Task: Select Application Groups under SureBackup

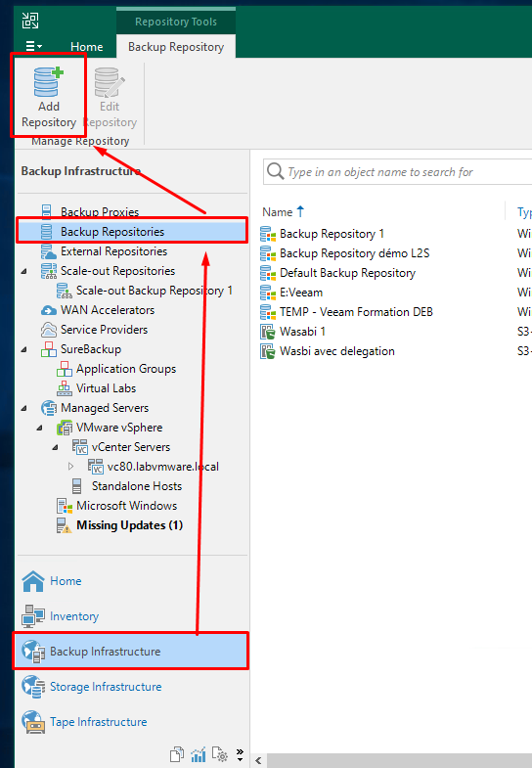Action: [126, 369]
